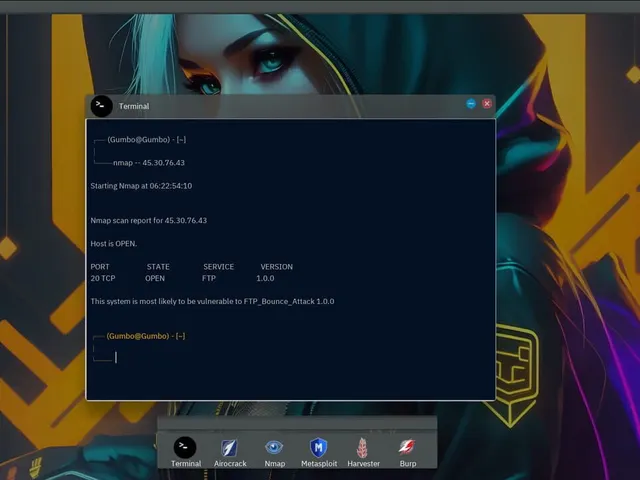Launch Burp from the dock

tap(407, 452)
